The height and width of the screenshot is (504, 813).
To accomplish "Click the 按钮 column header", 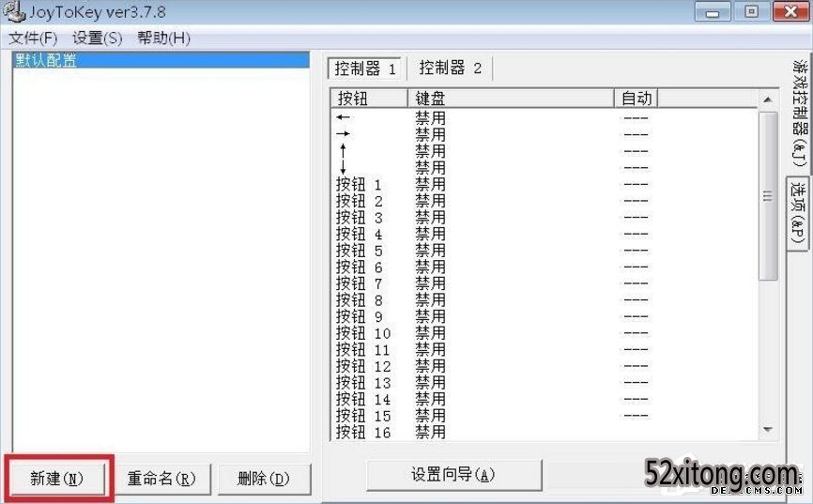I will click(369, 98).
